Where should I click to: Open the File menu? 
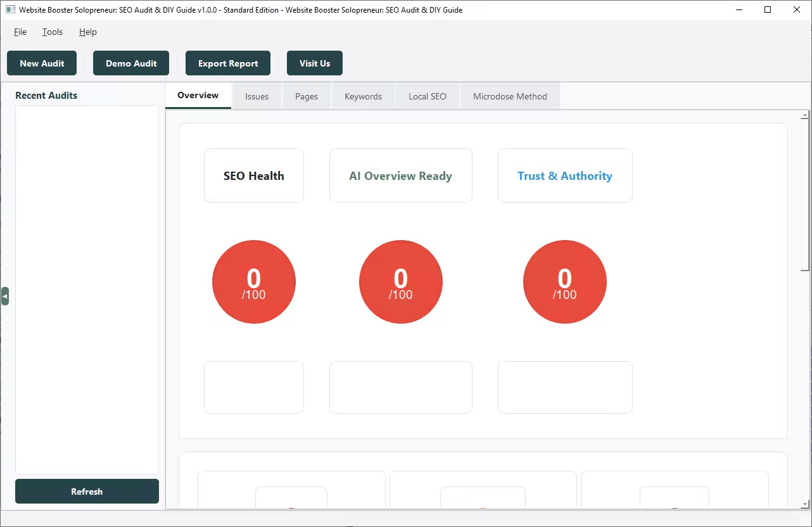coord(20,32)
